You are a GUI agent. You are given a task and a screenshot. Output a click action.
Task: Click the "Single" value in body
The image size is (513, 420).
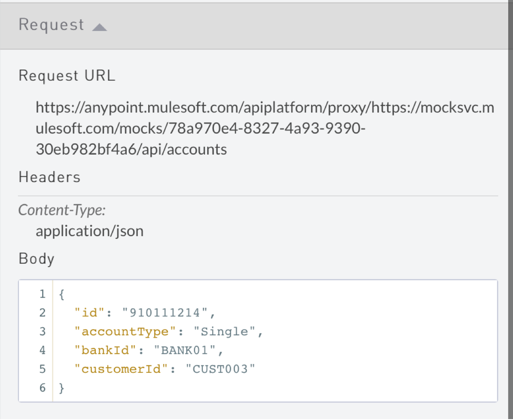pos(224,332)
